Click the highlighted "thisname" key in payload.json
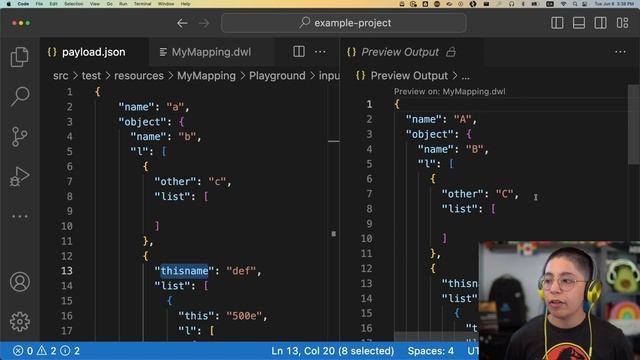Screen dimensions: 640x360 (184, 271)
